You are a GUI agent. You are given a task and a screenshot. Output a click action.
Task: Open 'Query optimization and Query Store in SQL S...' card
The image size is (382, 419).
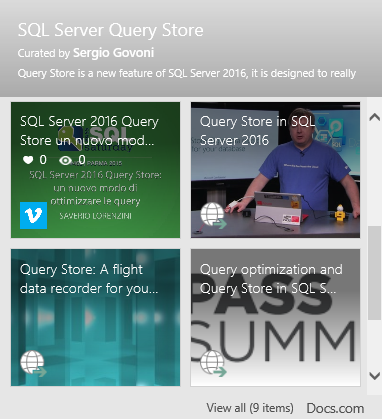pyautogui.click(x=275, y=318)
